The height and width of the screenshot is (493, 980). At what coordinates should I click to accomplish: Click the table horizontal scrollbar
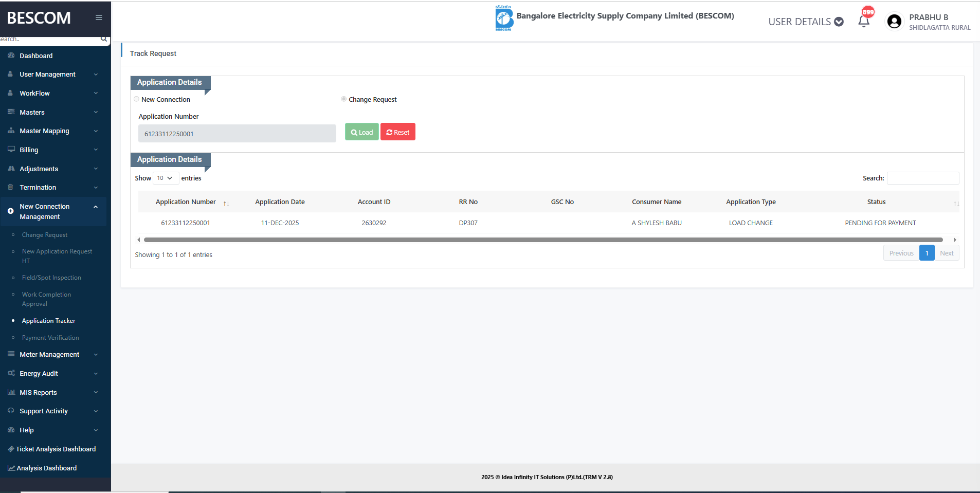(543, 240)
